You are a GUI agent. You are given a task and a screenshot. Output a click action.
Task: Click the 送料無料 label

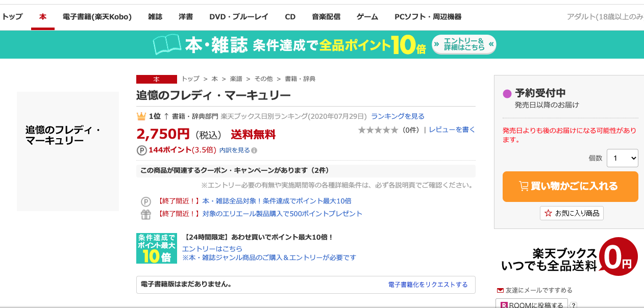click(253, 135)
